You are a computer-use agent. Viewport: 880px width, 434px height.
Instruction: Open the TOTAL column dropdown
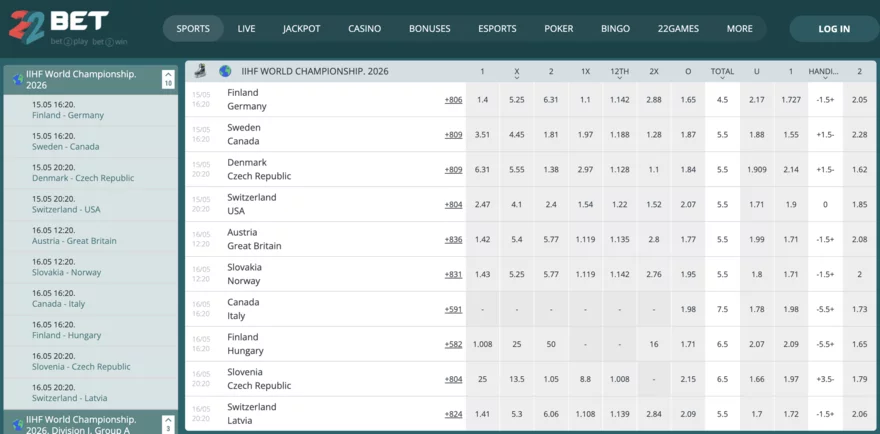tap(722, 78)
